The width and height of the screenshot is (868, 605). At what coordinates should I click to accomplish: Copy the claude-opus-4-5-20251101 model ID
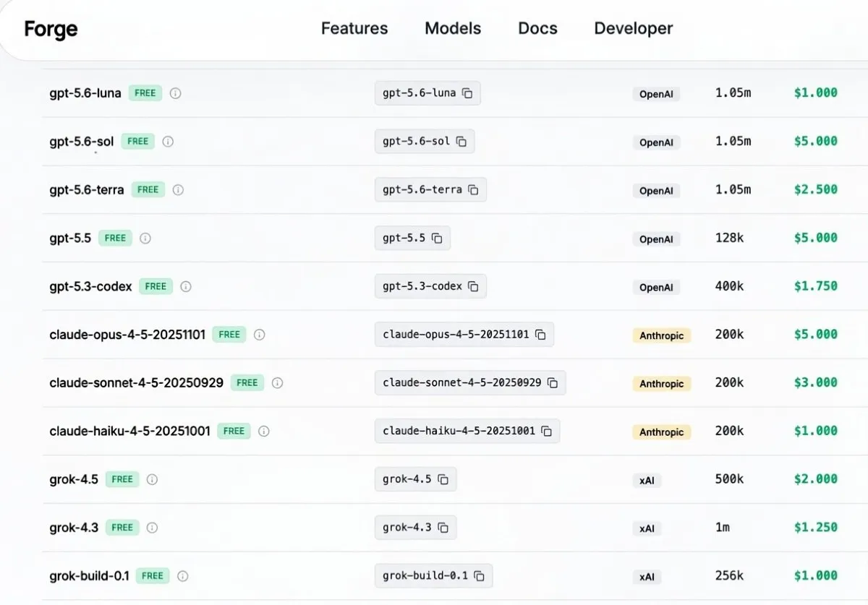click(x=540, y=335)
